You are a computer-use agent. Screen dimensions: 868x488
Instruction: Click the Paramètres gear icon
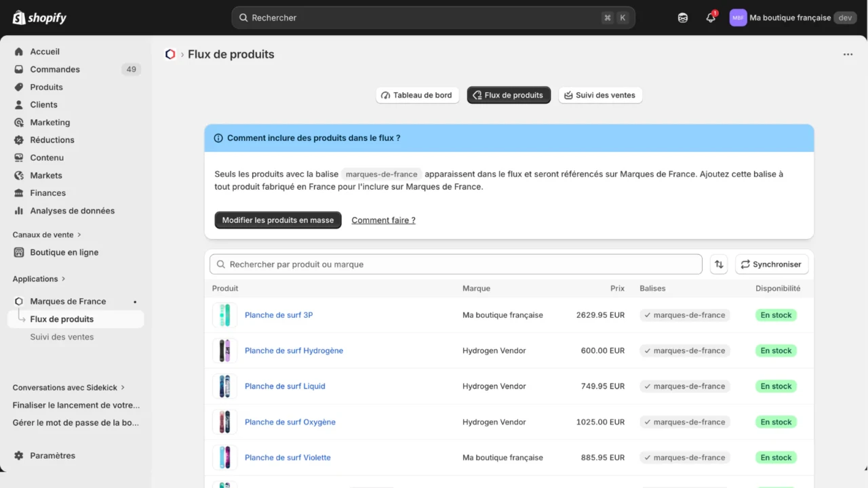click(19, 455)
